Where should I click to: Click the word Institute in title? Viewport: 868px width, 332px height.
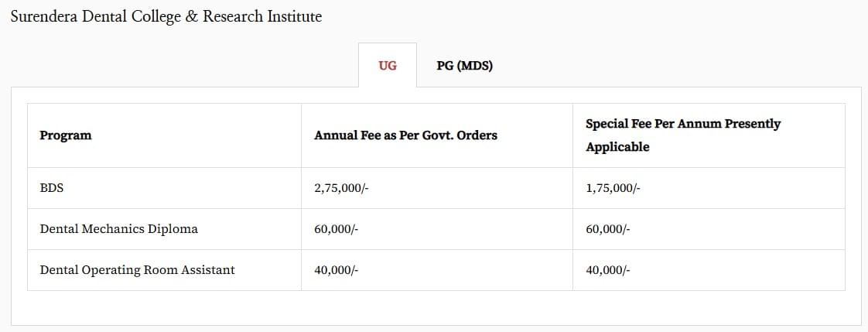click(x=294, y=16)
